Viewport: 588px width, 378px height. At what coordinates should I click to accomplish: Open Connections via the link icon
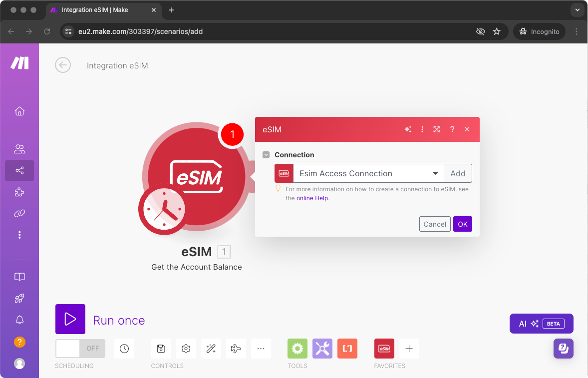pos(19,213)
